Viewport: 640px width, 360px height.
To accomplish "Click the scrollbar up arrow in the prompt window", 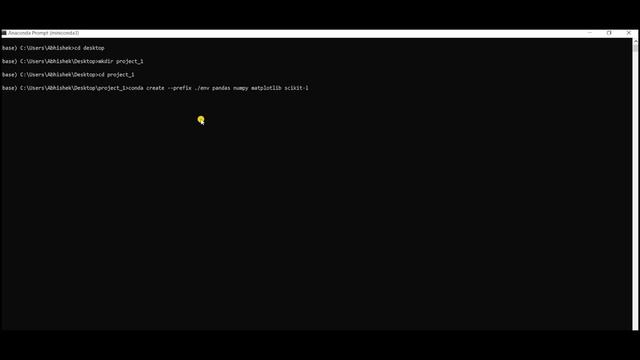I will coord(635,41).
